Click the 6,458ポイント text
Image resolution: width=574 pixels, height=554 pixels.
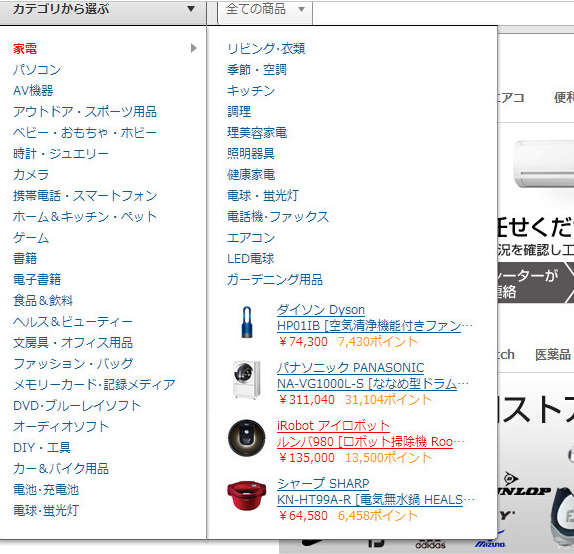[378, 516]
